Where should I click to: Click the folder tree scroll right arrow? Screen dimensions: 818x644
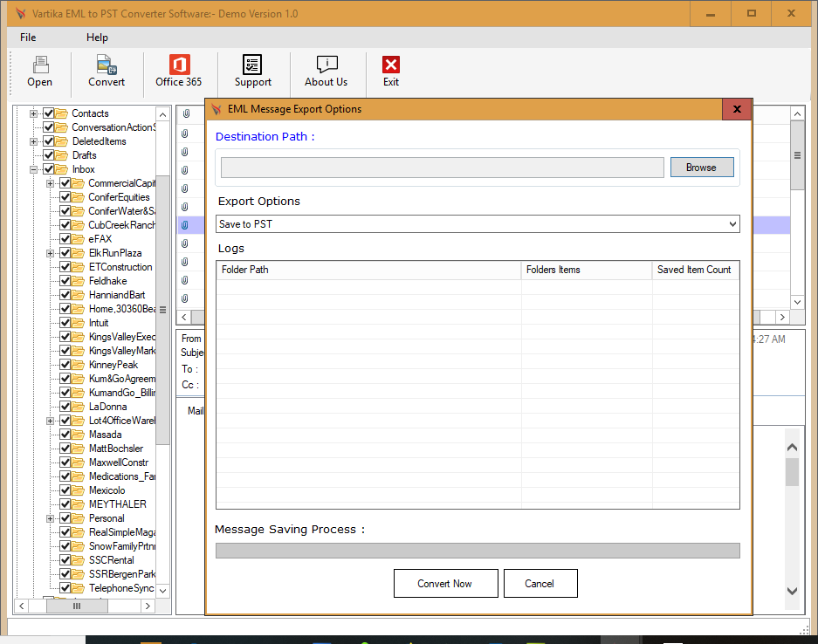pos(148,606)
